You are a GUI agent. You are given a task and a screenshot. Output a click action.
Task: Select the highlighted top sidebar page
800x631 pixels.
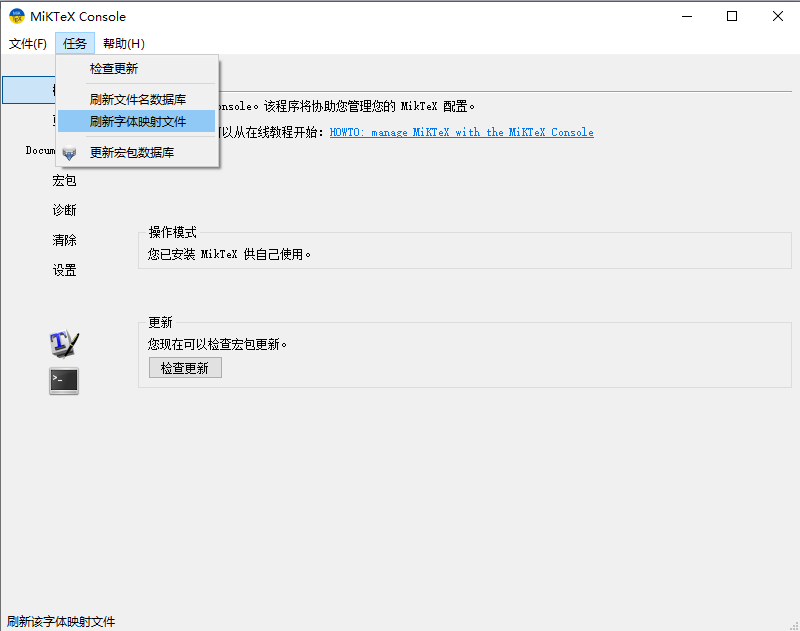(29, 90)
